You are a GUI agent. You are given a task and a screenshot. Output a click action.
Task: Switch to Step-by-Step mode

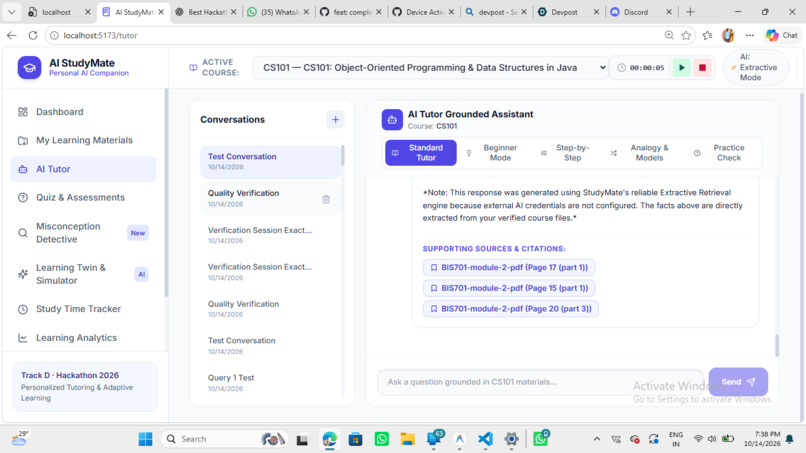pyautogui.click(x=566, y=153)
